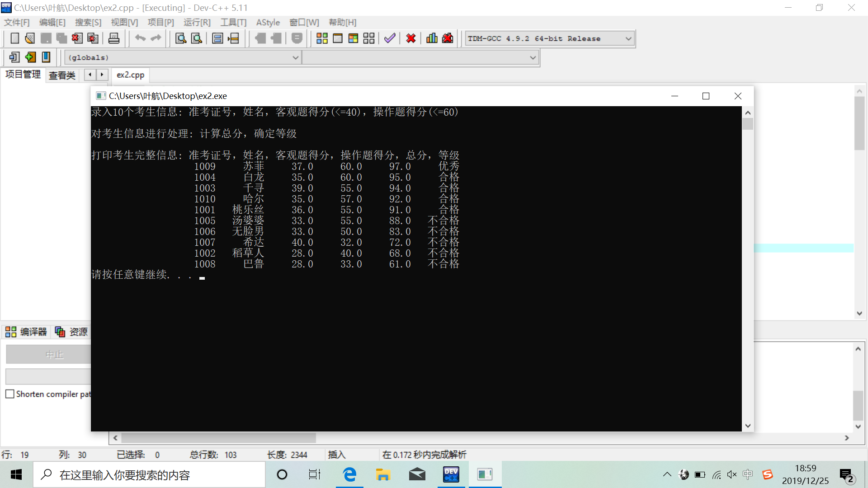This screenshot has height=488, width=868.
Task: Open the AStyle menu
Action: click(268, 23)
